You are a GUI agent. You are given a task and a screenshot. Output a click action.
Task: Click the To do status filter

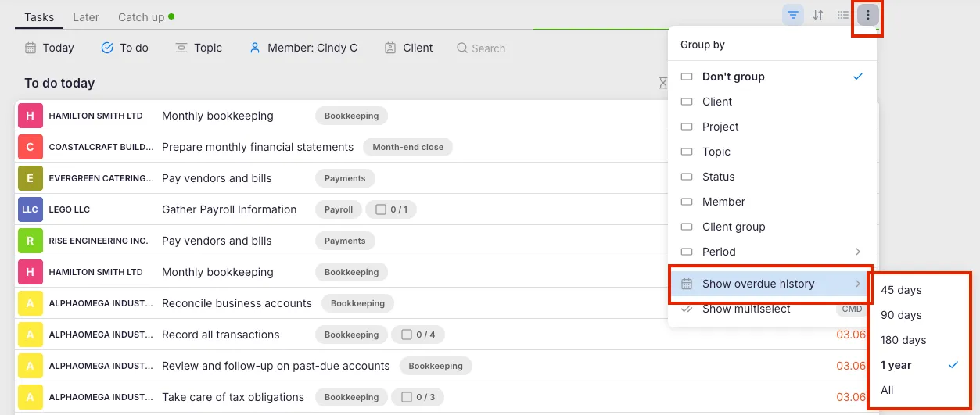[125, 48]
